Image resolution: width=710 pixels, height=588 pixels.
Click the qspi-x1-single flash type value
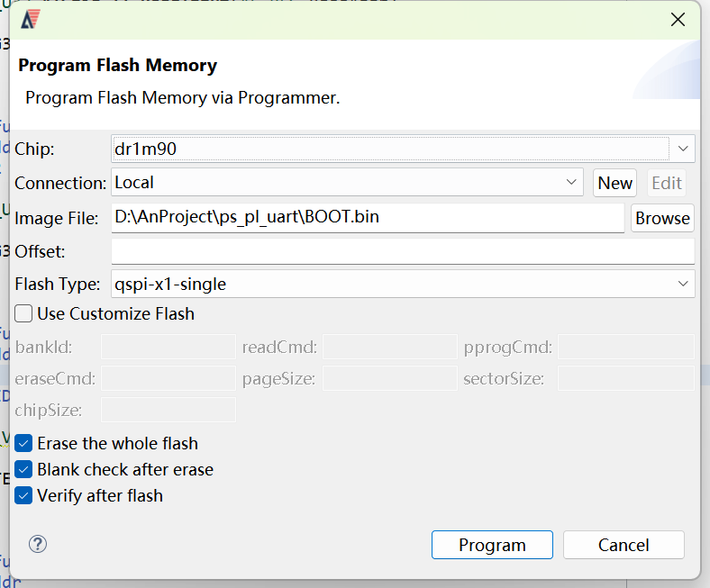coord(170,285)
